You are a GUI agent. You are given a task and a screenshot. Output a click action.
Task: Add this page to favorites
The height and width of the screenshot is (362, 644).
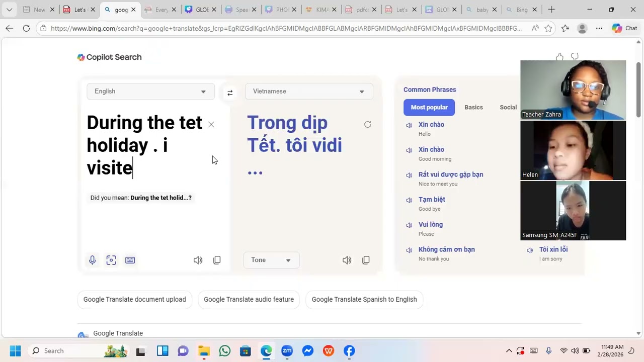(548, 28)
